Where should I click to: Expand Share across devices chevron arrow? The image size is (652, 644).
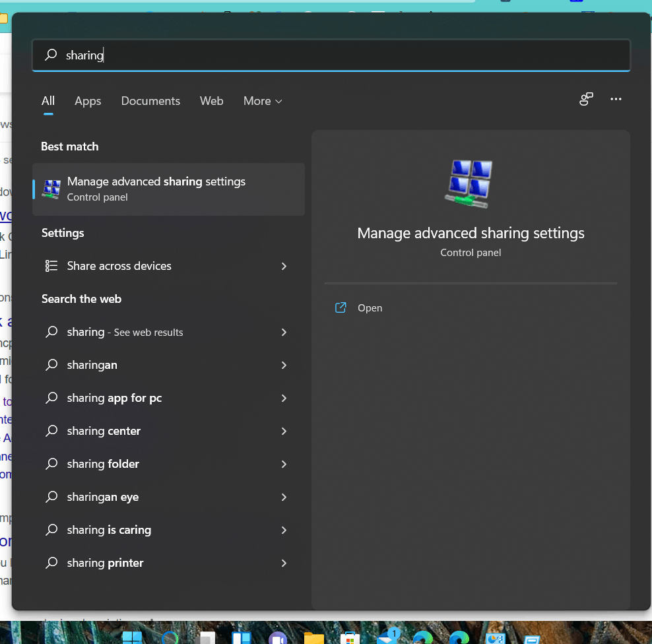pyautogui.click(x=284, y=266)
